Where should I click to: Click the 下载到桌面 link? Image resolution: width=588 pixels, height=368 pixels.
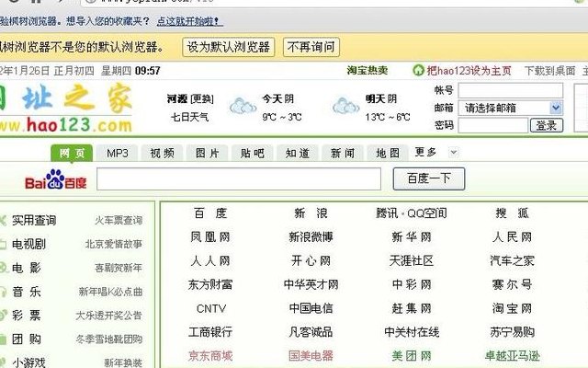coord(549,71)
